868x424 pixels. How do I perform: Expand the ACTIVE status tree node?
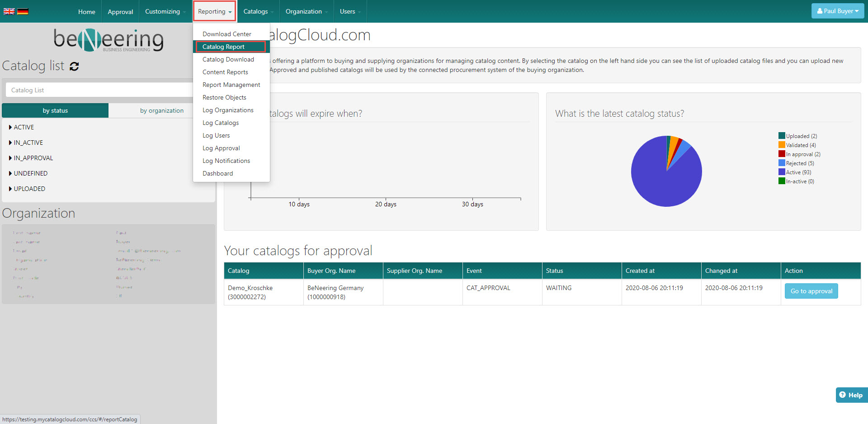coord(11,127)
